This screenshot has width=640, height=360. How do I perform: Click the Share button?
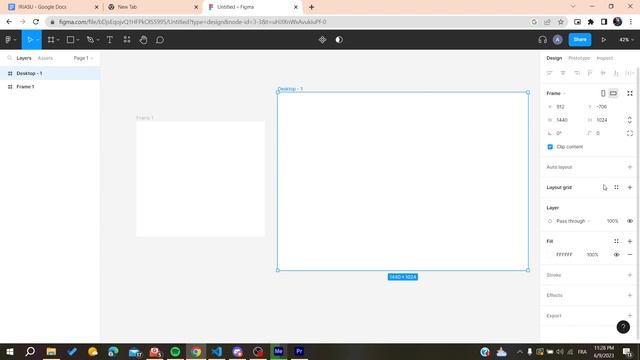(580, 40)
